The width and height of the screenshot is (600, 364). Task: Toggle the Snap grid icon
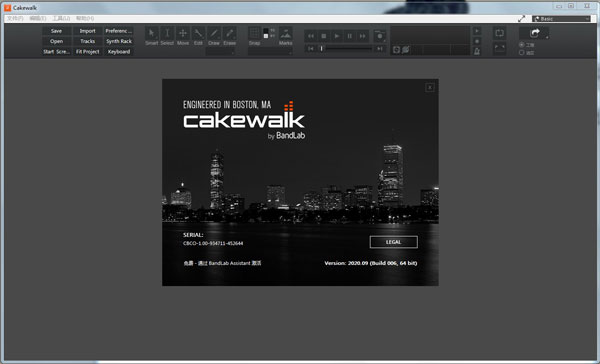(254, 33)
